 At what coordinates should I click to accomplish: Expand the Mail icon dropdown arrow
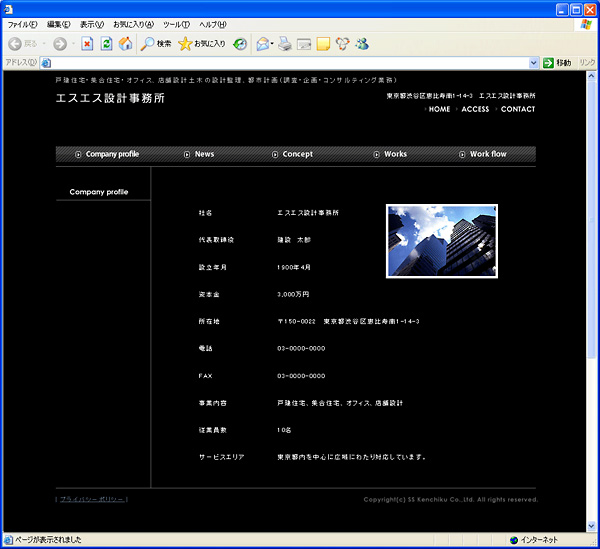272,44
